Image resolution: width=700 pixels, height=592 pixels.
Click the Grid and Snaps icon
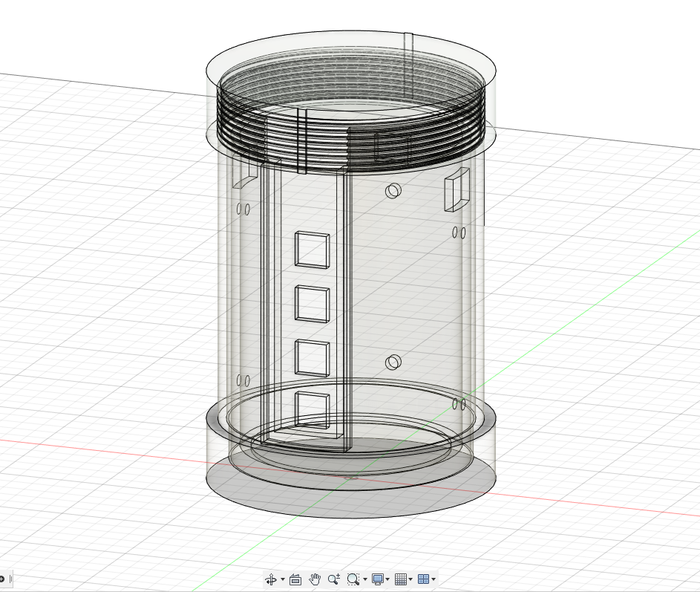(x=400, y=579)
